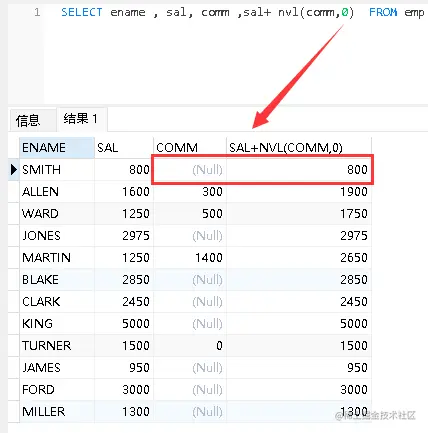
Task: Click KING's SAL value 5000
Action: pos(136,324)
